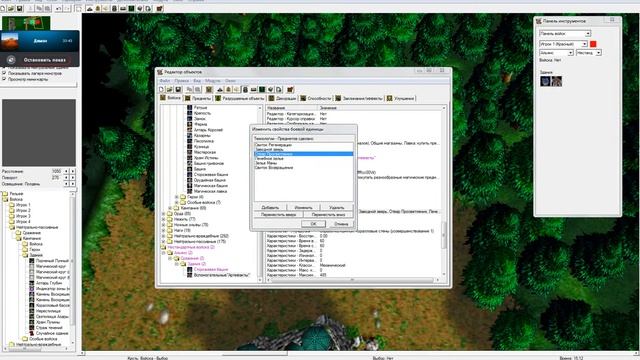The image size is (640, 360).
Task: Create custom unit icon in Object Editor toolbar
Action: click(x=209, y=89)
